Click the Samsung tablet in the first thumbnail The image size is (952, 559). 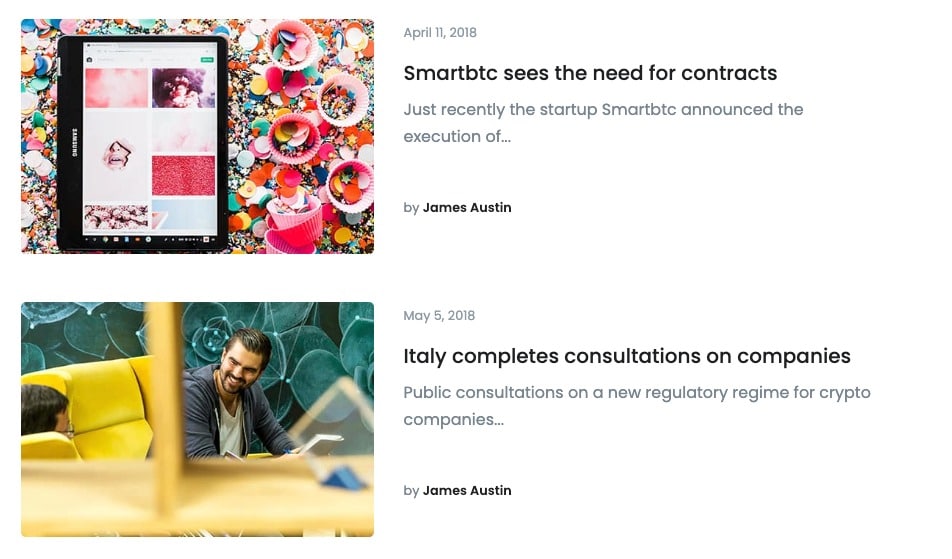pyautogui.click(x=142, y=143)
